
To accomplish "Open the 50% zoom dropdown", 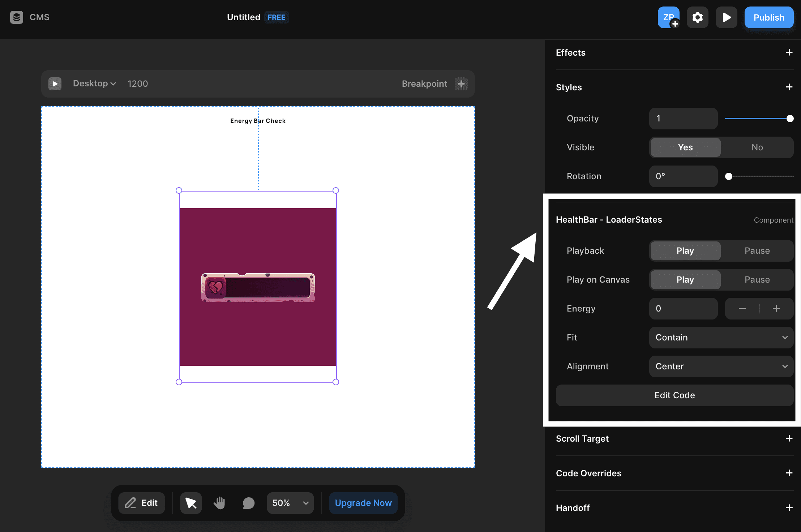I will click(290, 503).
